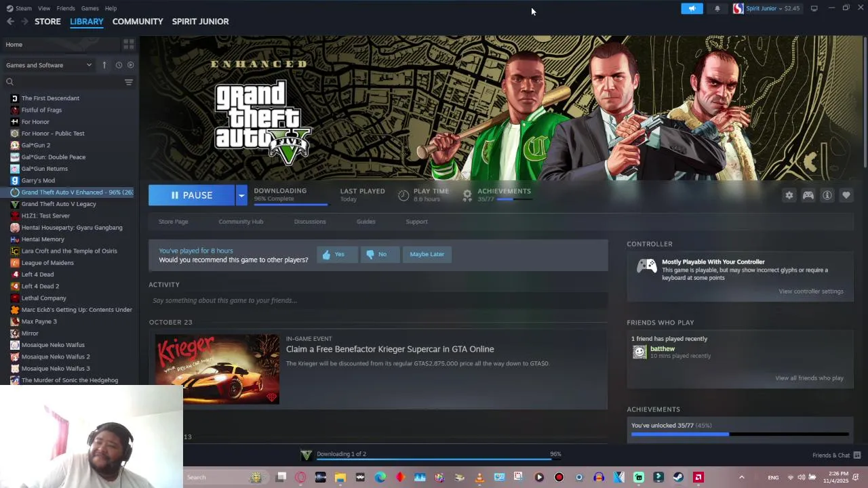This screenshot has width=868, height=488.
Task: Click the back navigation arrow
Action: coord(10,22)
